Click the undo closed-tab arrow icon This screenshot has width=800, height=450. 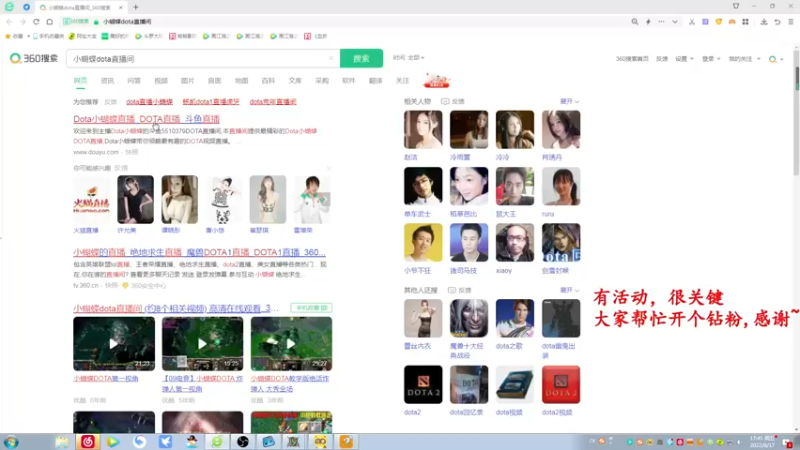(x=777, y=22)
